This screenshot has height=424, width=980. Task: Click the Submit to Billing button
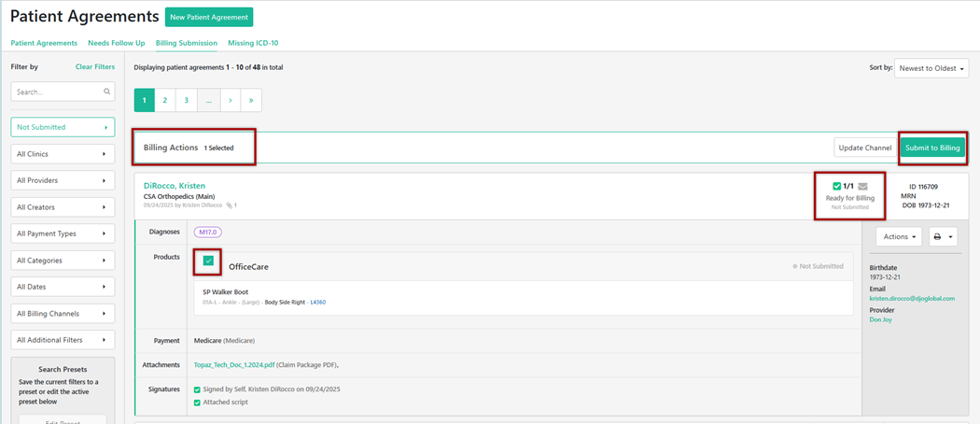931,148
